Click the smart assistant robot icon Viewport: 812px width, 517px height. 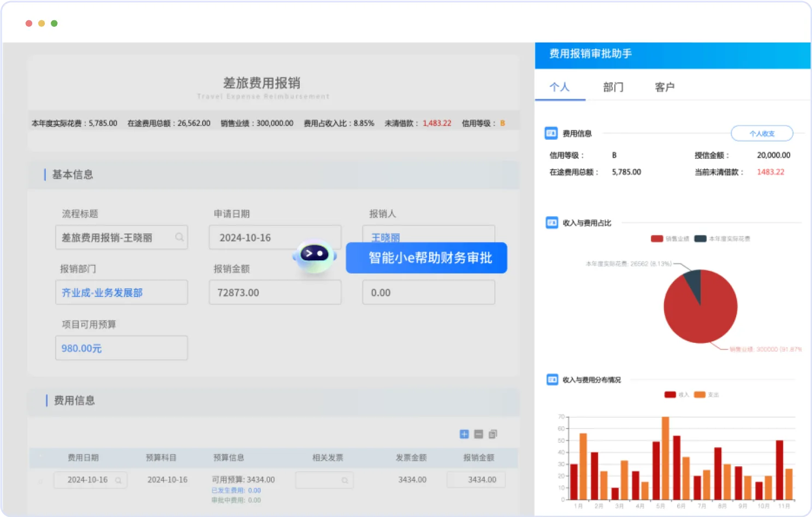coord(315,255)
